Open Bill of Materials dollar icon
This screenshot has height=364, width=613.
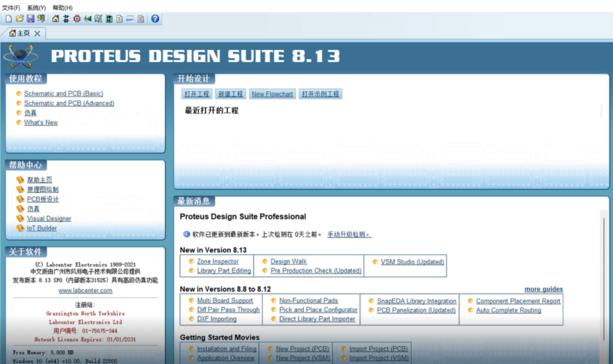pos(120,19)
